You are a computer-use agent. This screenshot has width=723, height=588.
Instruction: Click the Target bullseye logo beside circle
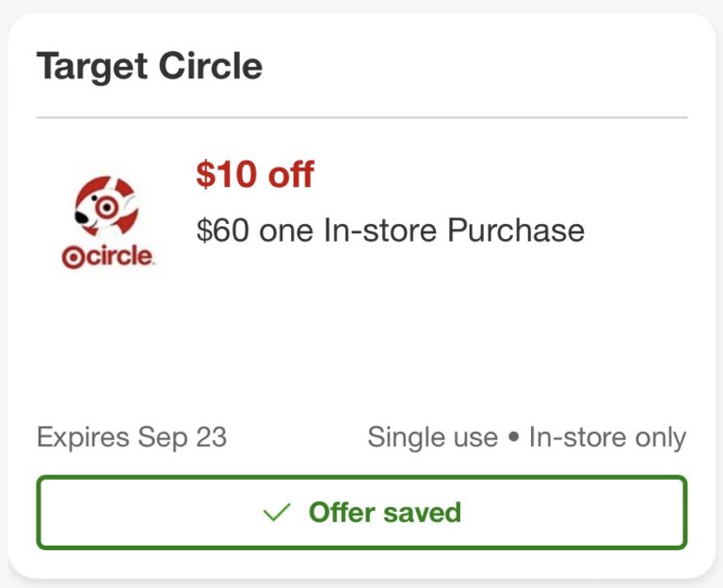(72, 257)
